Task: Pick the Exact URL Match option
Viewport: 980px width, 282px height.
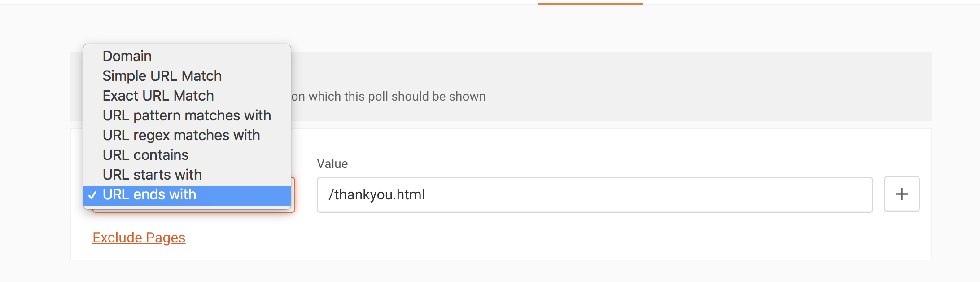Action: [158, 96]
